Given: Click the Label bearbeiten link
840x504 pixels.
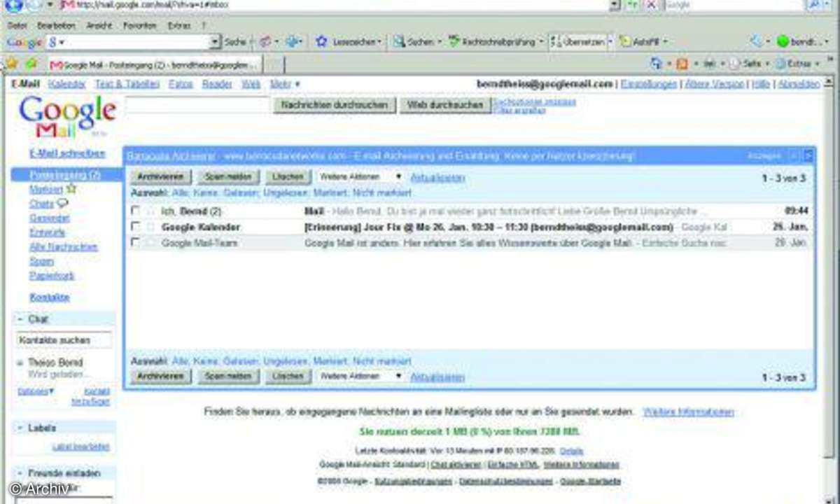Looking at the screenshot, I should coord(81,447).
